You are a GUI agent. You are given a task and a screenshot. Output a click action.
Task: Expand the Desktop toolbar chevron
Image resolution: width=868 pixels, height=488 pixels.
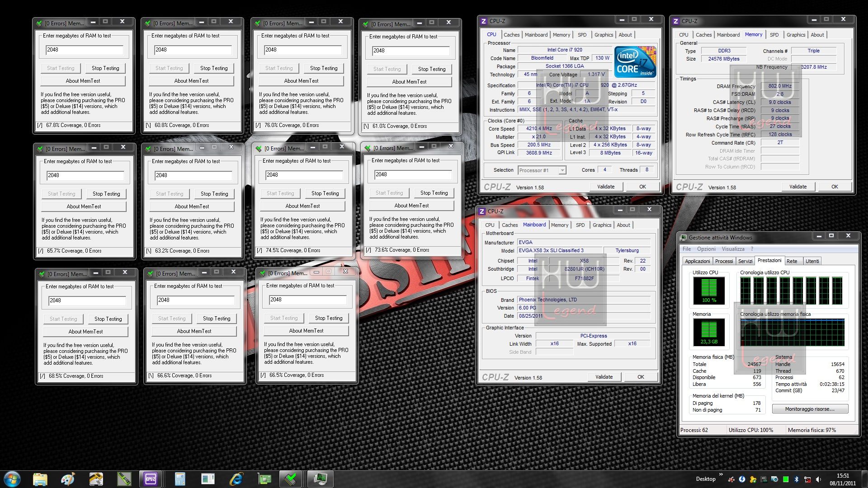pos(721,474)
